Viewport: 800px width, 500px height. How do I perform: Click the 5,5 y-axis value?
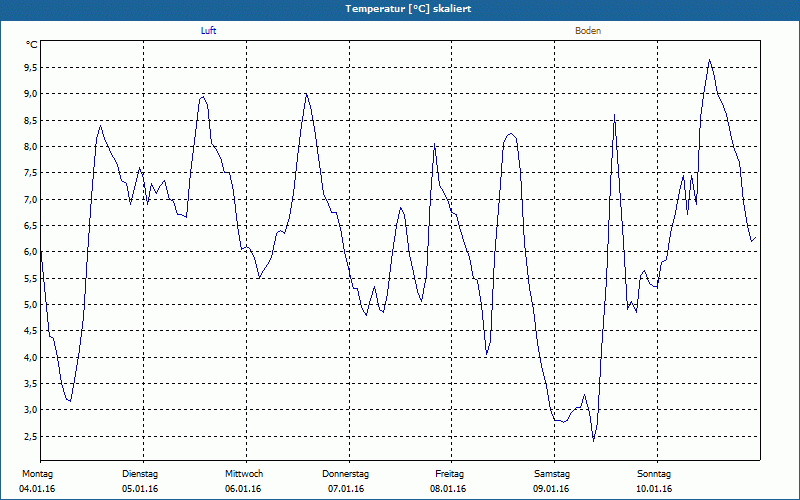pos(32,279)
